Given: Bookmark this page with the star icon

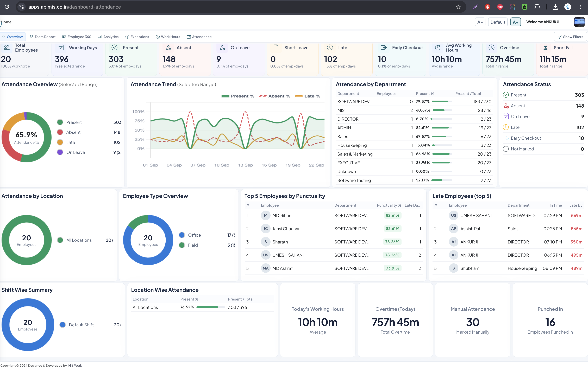Looking at the screenshot, I should click(x=458, y=7).
